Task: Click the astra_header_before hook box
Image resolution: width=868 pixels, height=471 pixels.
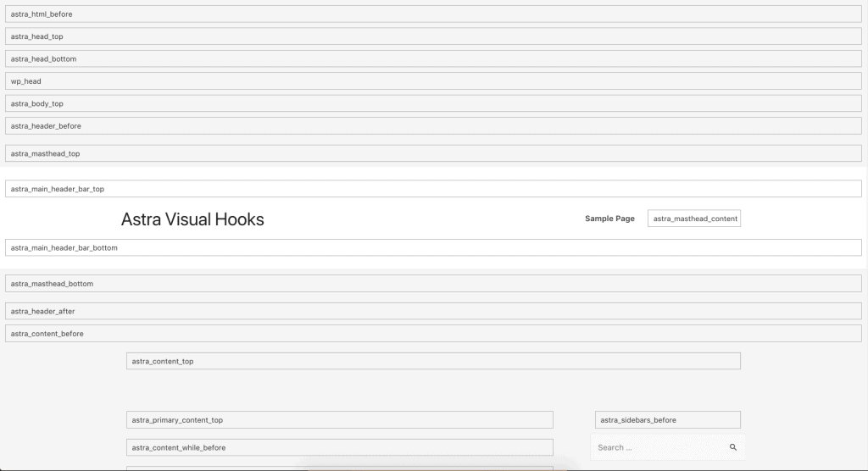Action: pyautogui.click(x=433, y=125)
